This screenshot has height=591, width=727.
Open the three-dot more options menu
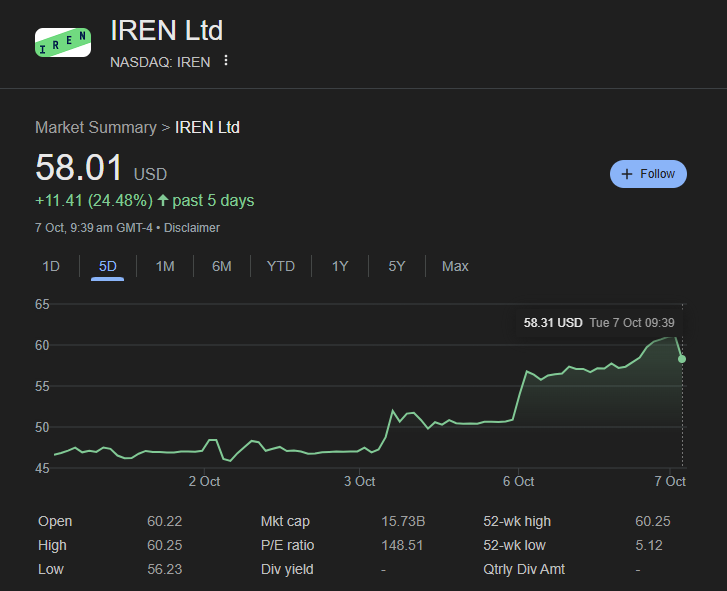pyautogui.click(x=226, y=61)
